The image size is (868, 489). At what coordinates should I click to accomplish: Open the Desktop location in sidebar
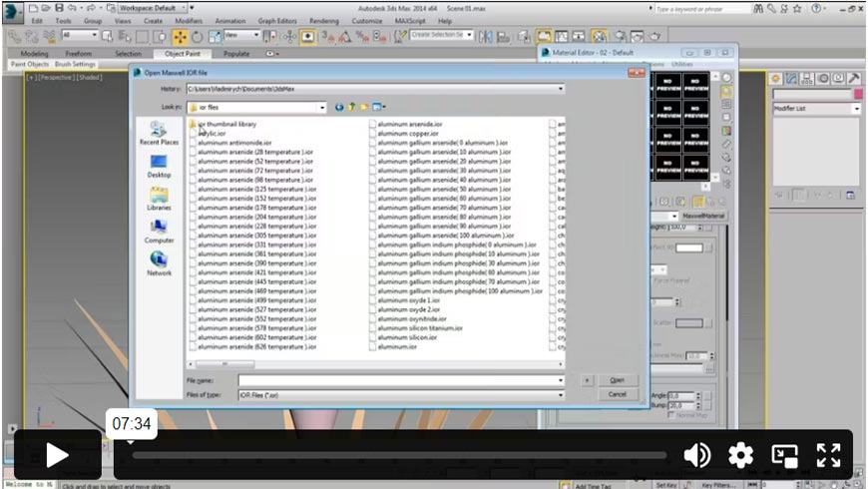(159, 166)
